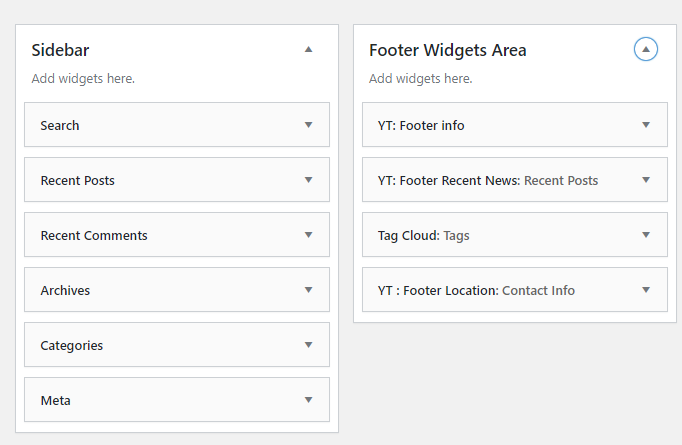
Task: Click the Search widget title
Action: 60,125
